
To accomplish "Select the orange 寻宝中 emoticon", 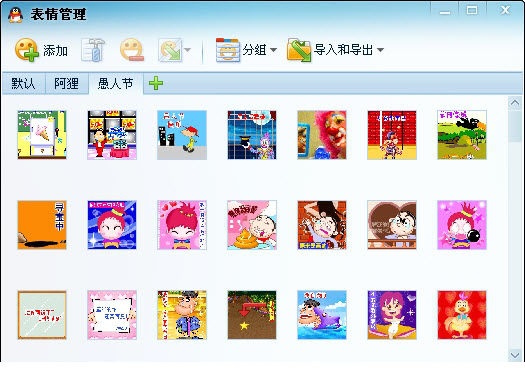I will point(42,225).
